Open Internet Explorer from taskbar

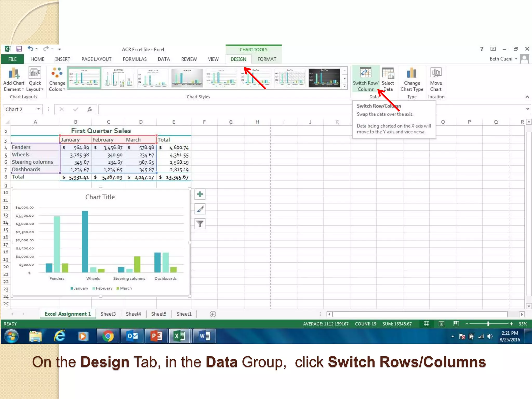(x=59, y=336)
